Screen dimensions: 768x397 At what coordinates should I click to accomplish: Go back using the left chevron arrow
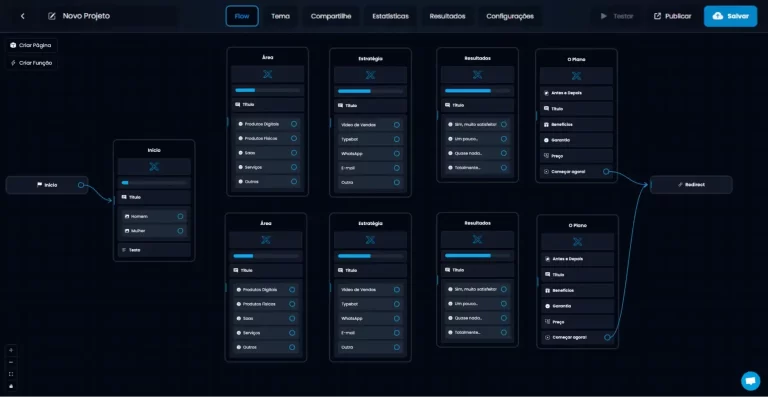(x=23, y=16)
